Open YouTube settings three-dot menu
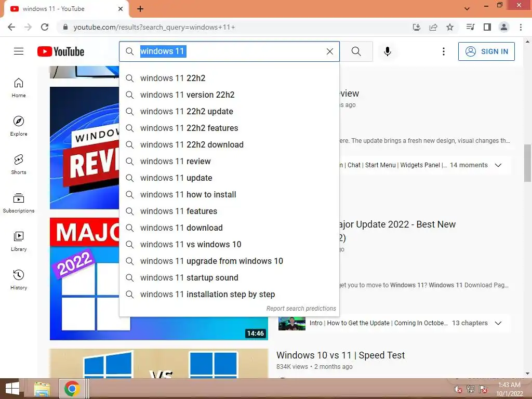The height and width of the screenshot is (399, 532). pos(444,51)
